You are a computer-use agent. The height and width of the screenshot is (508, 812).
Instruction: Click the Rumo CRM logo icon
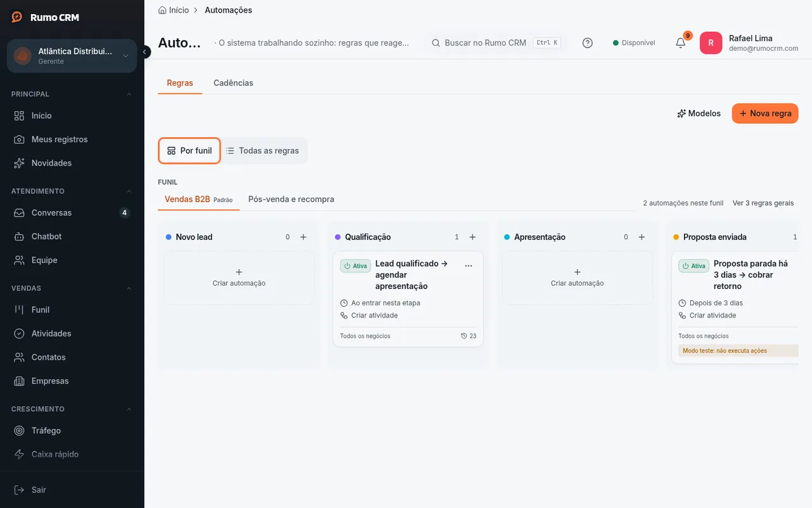(17, 17)
